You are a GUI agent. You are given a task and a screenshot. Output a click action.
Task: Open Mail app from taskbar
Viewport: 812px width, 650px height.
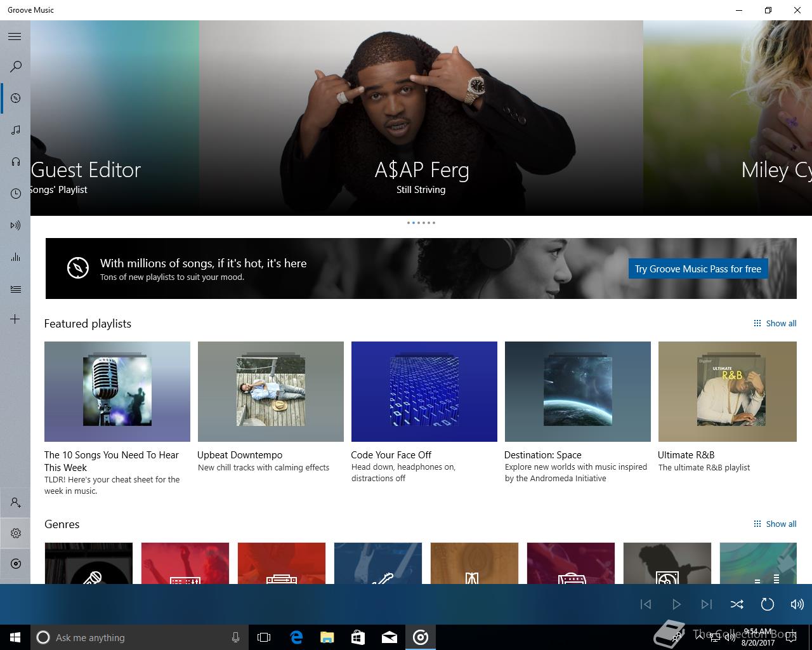389,637
